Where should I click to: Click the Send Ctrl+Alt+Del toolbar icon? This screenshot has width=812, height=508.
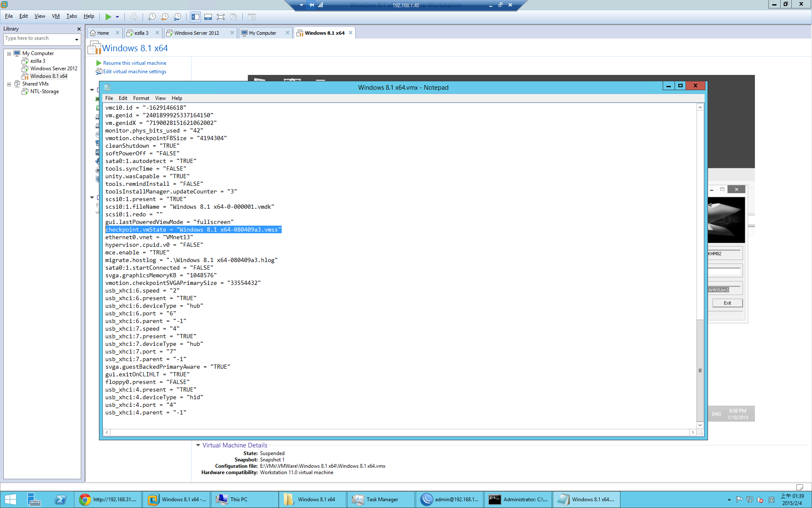tap(134, 17)
